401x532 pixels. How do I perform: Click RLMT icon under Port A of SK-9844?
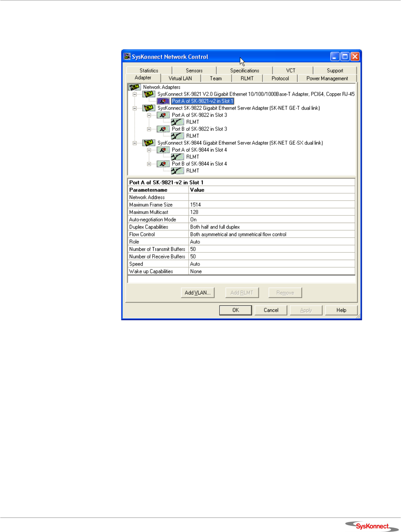177,157
